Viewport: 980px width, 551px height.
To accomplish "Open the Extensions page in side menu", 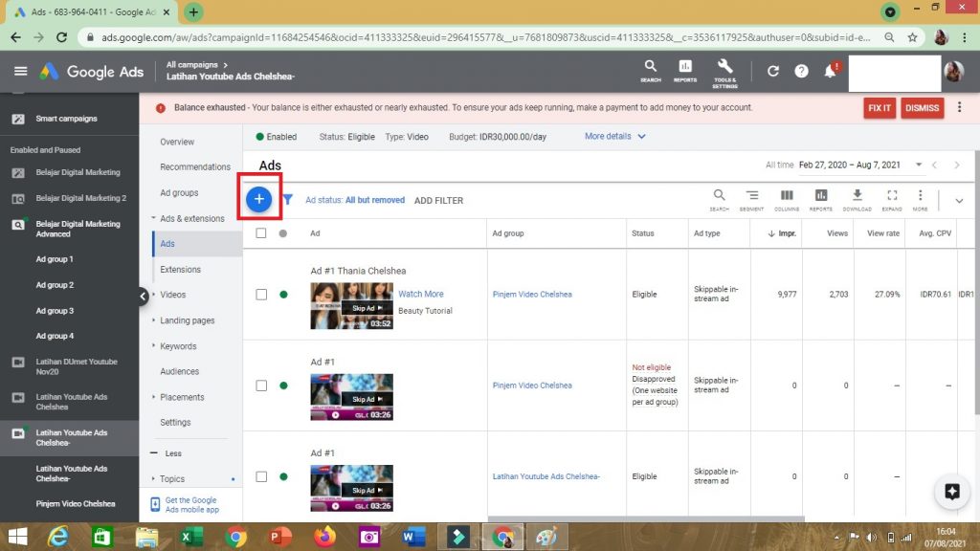I will [180, 270].
